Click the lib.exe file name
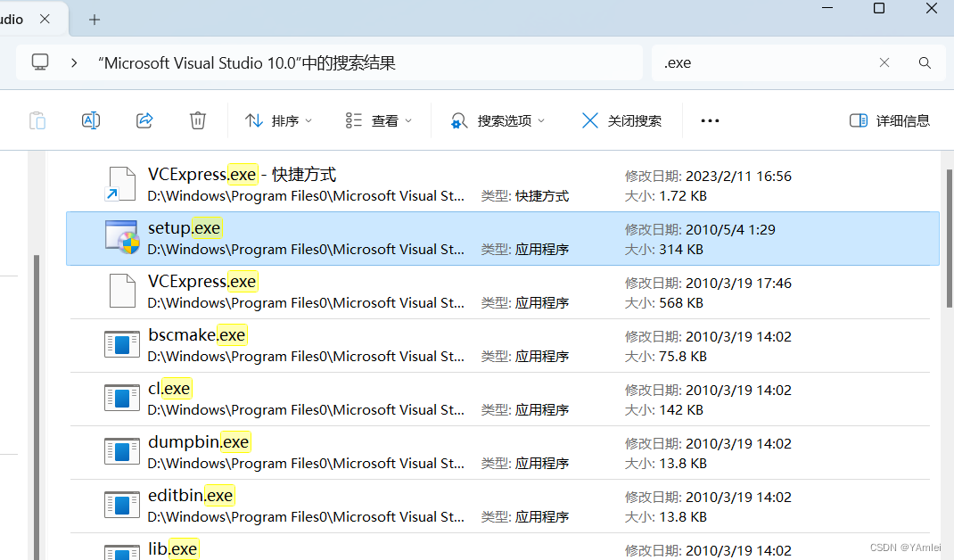 (173, 549)
